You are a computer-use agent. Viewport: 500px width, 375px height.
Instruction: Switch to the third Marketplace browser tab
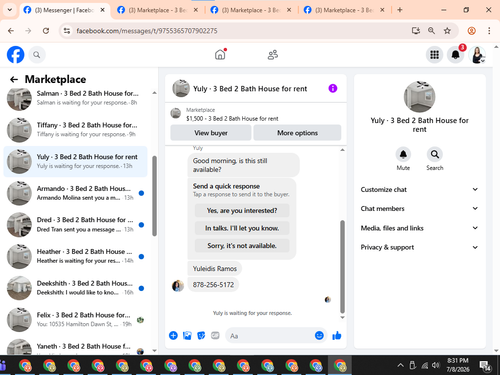click(x=251, y=10)
